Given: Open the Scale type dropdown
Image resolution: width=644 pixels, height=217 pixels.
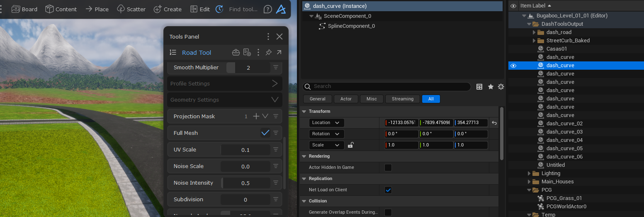Looking at the screenshot, I should 326,145.
